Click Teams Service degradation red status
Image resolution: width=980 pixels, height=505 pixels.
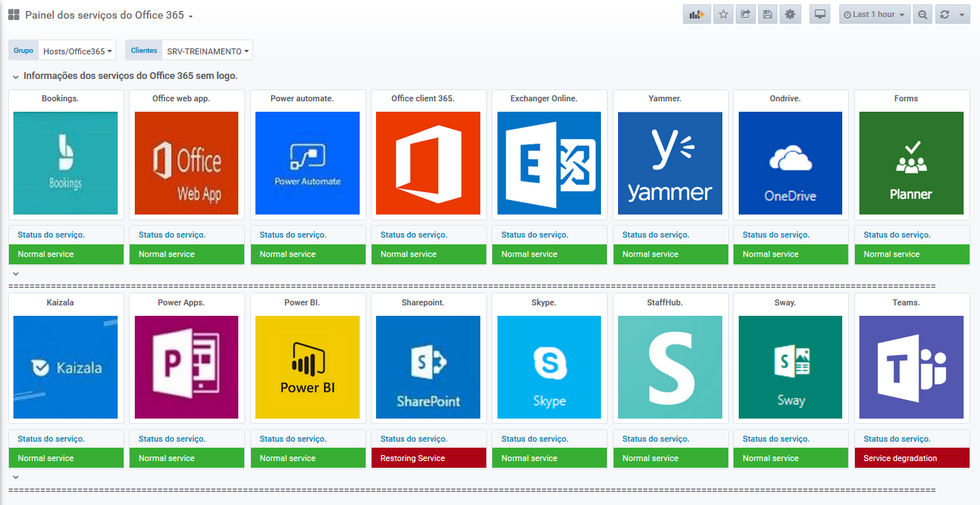(x=911, y=458)
